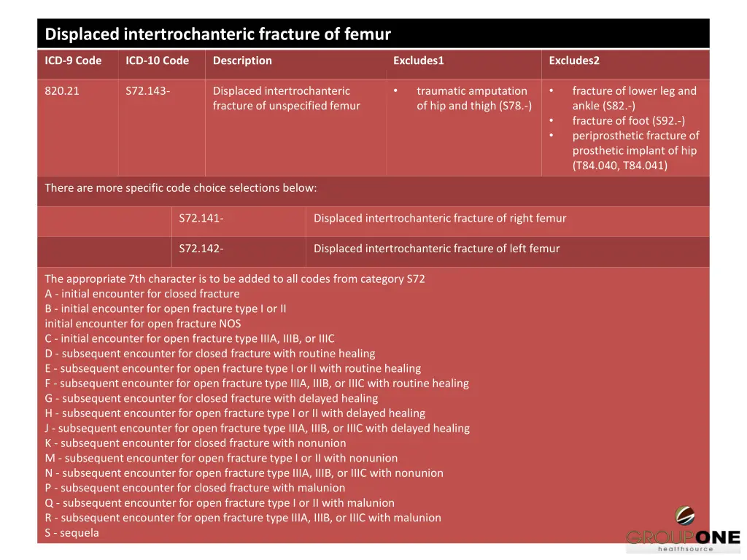Viewport: 747px width, 560px height.
Task: Click the 'M - subsequent encounter' nonunion line
Action: (x=221, y=459)
